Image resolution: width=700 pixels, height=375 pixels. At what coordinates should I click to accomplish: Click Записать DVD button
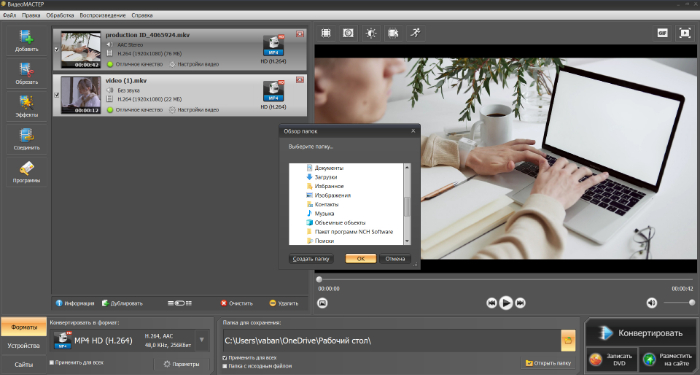pos(612,359)
